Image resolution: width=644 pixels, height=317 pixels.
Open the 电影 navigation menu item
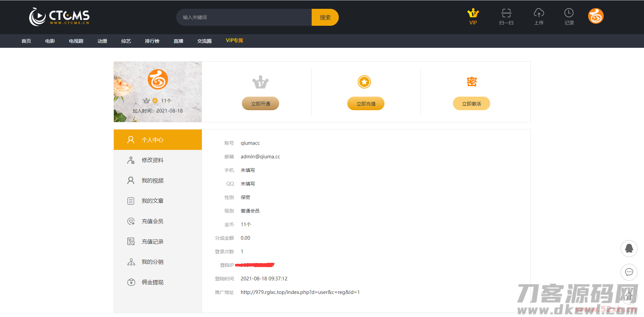[x=50, y=41]
